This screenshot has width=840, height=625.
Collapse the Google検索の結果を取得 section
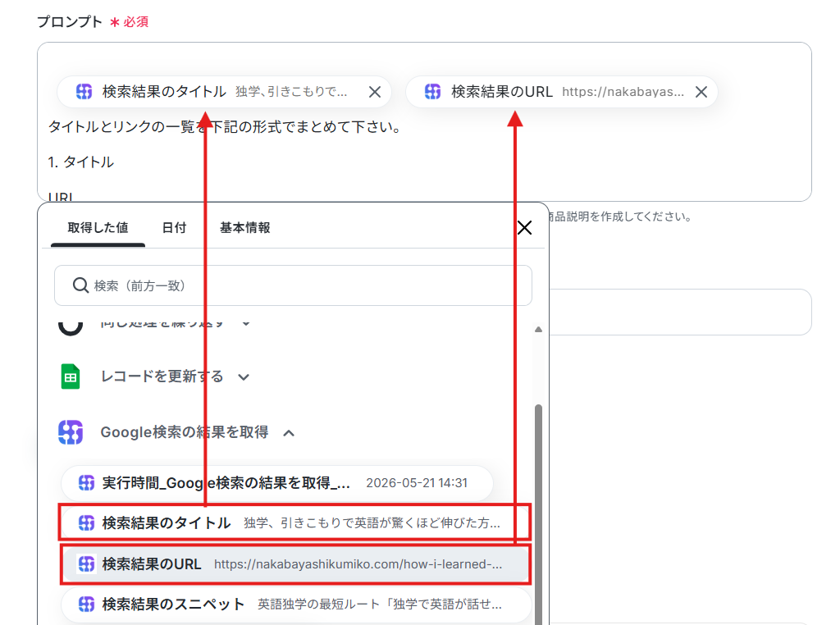(x=289, y=433)
